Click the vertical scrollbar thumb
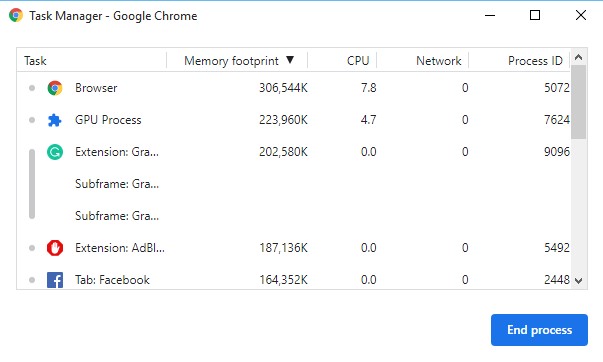Image resolution: width=603 pixels, height=362 pixels. (578, 102)
